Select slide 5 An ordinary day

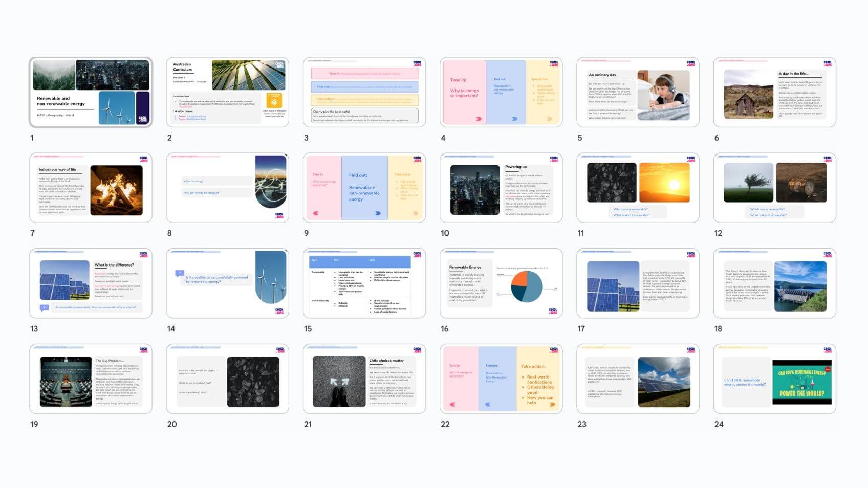click(x=638, y=92)
